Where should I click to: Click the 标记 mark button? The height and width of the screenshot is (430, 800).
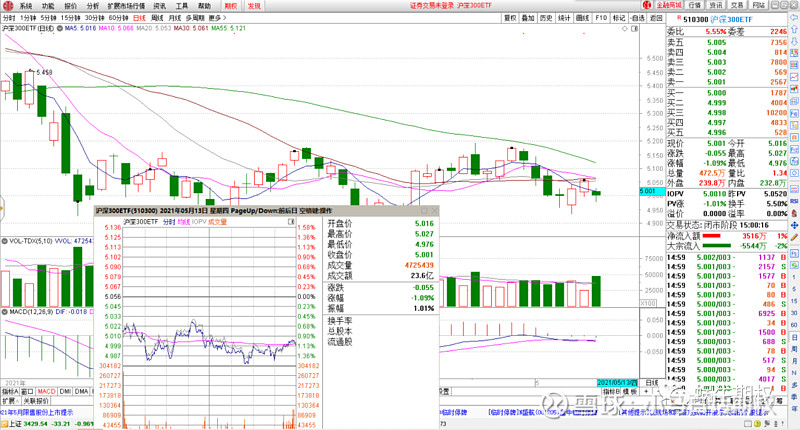pyautogui.click(x=619, y=18)
